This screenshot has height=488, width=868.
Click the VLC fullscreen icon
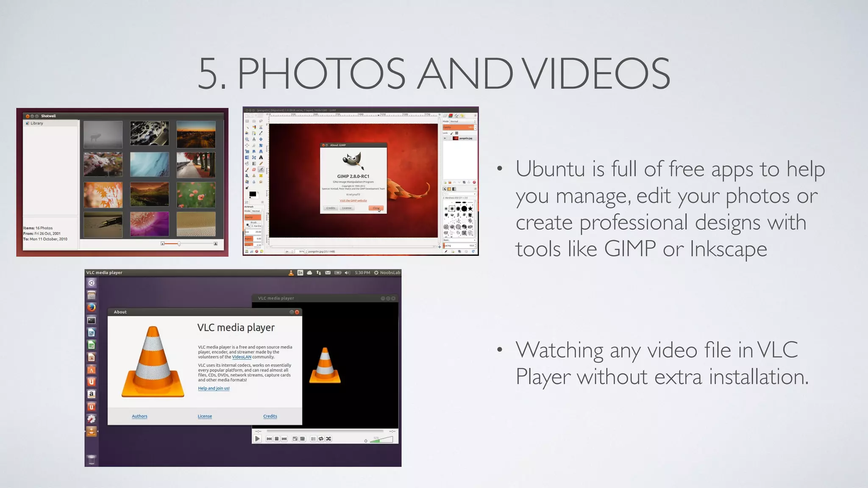[x=295, y=439]
